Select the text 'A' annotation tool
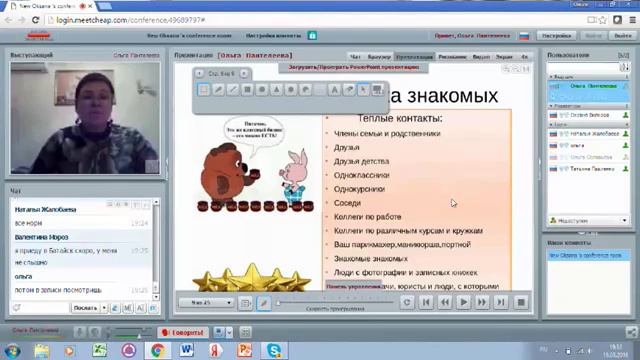The width and height of the screenshot is (640, 360). [334, 89]
